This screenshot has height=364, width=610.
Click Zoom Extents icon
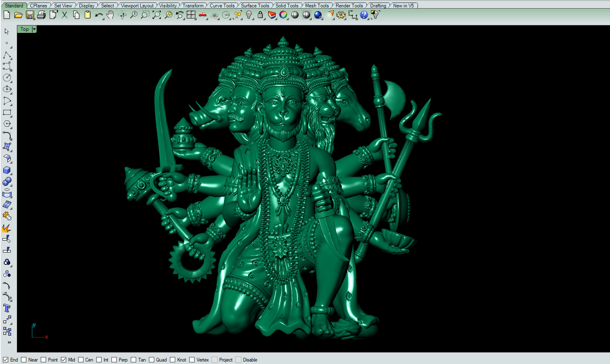[157, 15]
